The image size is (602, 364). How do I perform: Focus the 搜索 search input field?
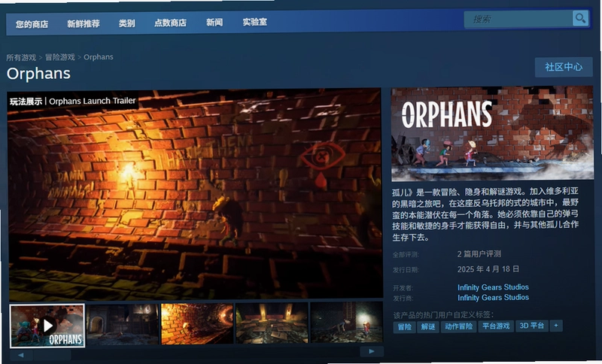[x=518, y=20]
